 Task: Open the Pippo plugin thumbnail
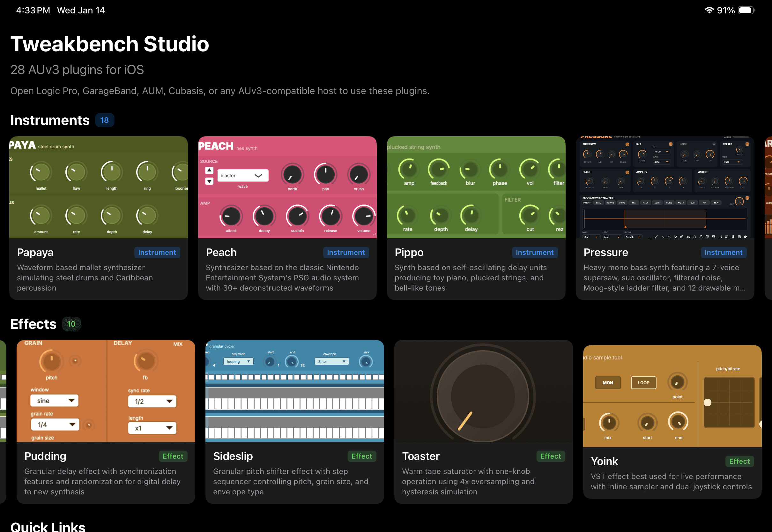pos(476,187)
